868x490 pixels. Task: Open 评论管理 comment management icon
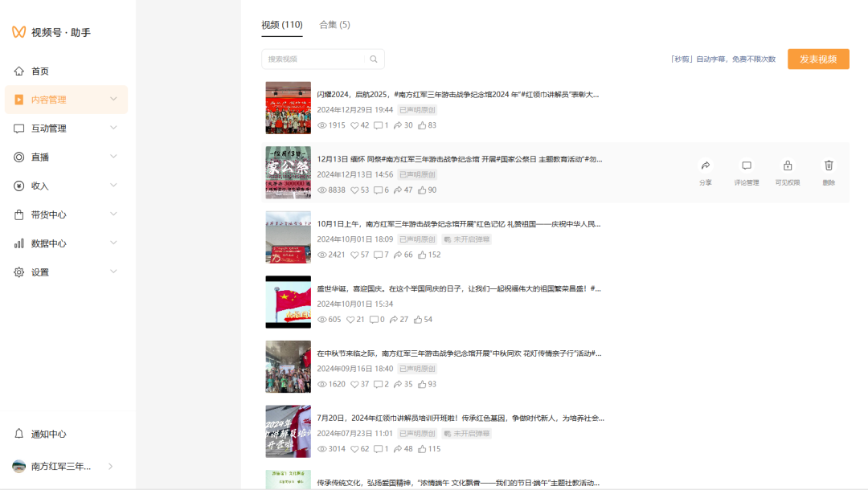[747, 165]
